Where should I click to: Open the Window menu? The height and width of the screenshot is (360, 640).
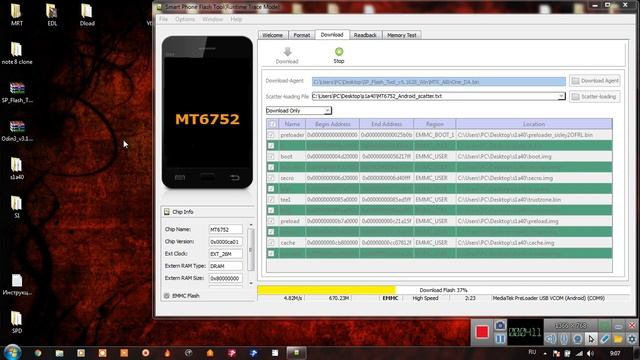(212, 19)
